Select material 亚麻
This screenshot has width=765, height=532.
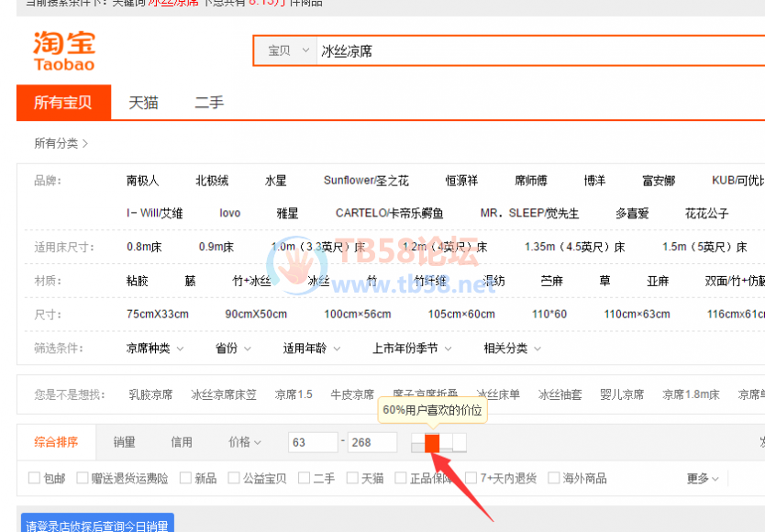pyautogui.click(x=658, y=281)
